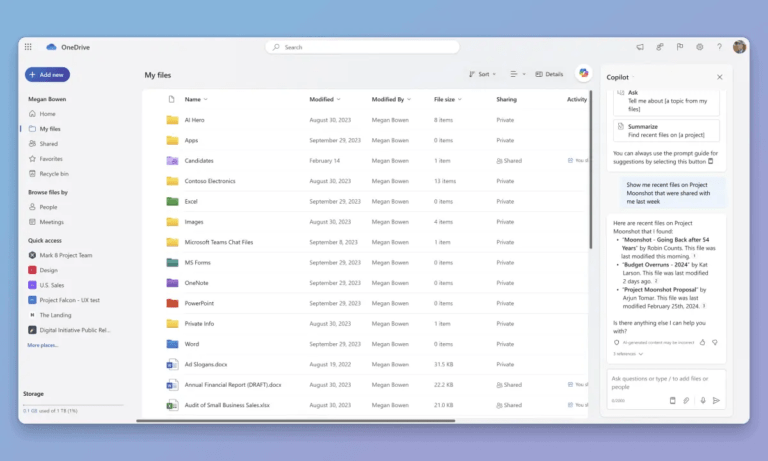Focus the Search box
Image resolution: width=768 pixels, height=461 pixels.
coord(362,47)
